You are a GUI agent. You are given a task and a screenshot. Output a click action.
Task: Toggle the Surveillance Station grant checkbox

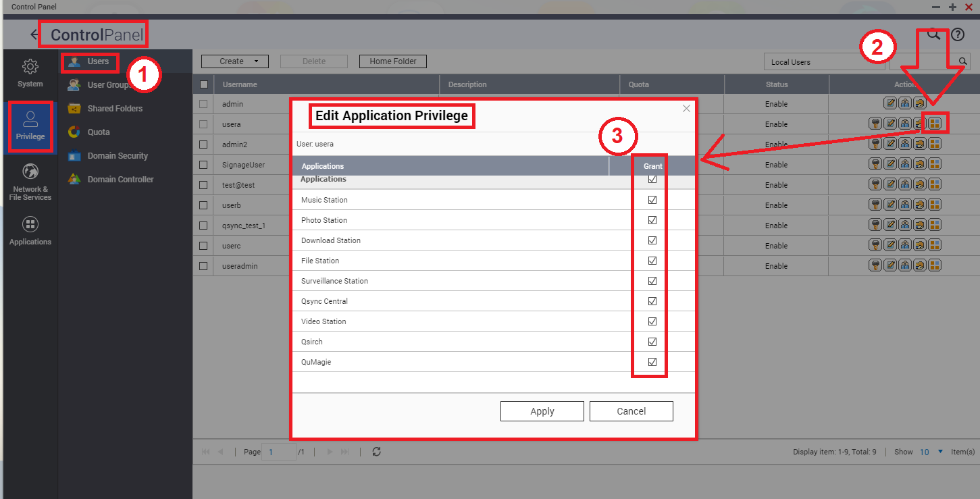[650, 280]
